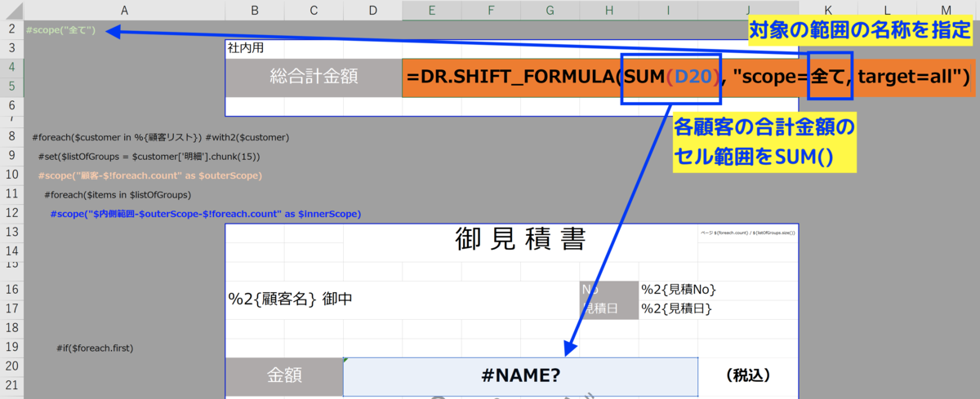Viewport: 980px width, 399px height.
Task: Click the (税込) cell
Action: pyautogui.click(x=748, y=375)
